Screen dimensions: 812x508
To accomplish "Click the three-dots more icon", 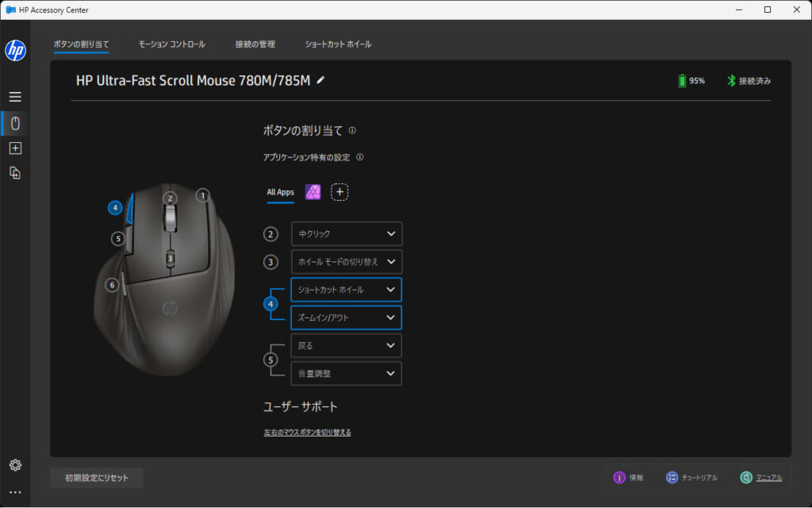I will tap(15, 492).
